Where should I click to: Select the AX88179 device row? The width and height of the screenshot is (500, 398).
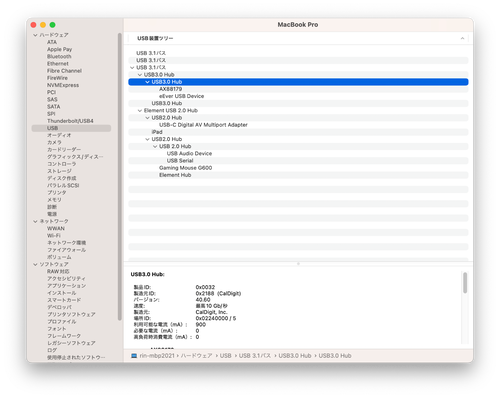(298, 89)
